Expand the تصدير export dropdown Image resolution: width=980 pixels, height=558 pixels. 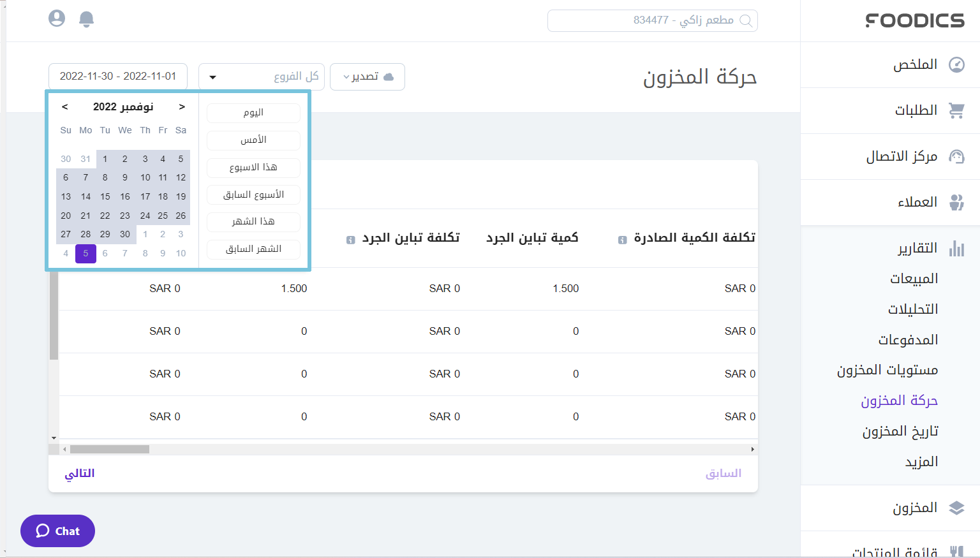click(x=367, y=77)
